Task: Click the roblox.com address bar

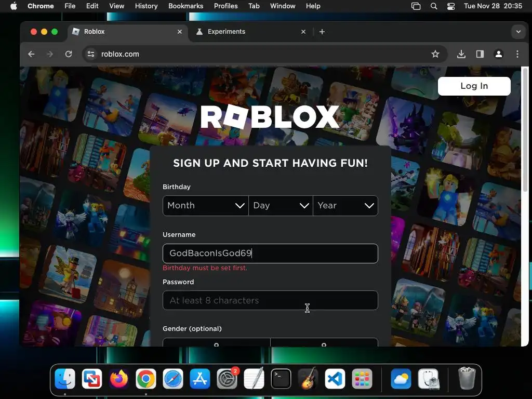Action: coord(264,54)
